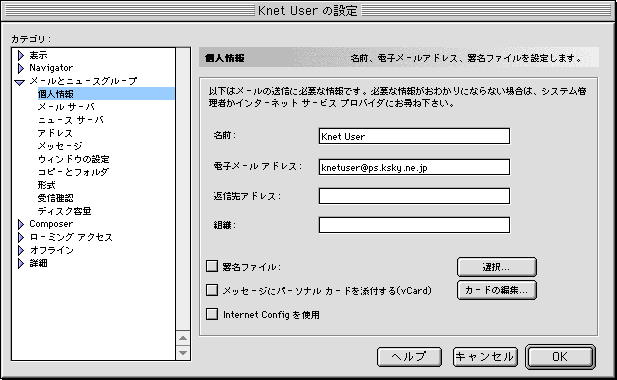This screenshot has height=380, width=617.
Task: Confirm settings with the OK button
Action: pos(560,357)
